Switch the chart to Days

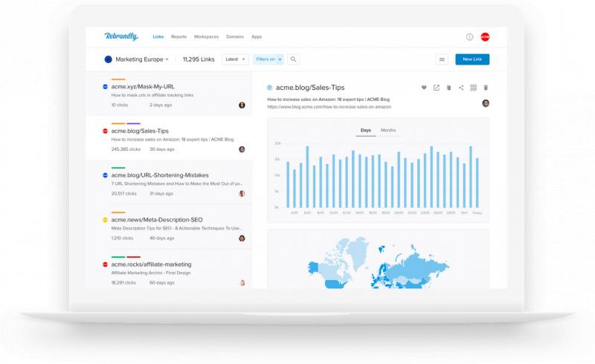point(366,130)
